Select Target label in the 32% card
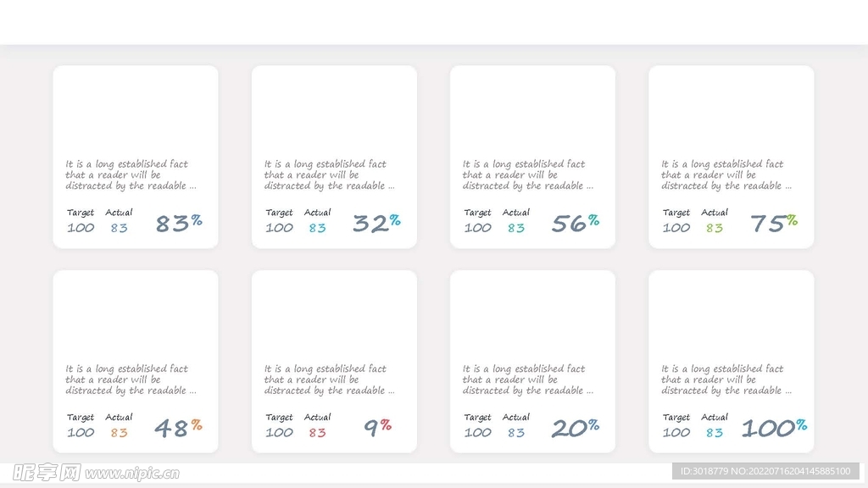Image resolution: width=868 pixels, height=488 pixels. tap(279, 213)
